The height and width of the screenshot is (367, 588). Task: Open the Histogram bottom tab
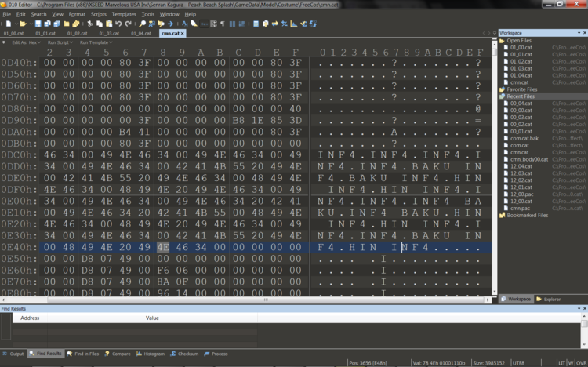(x=151, y=354)
